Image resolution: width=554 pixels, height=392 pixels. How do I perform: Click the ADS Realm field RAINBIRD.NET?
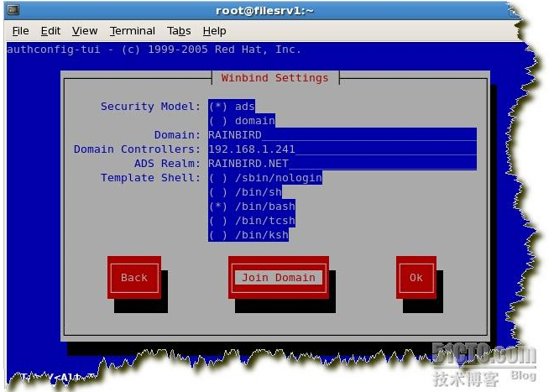(x=342, y=164)
